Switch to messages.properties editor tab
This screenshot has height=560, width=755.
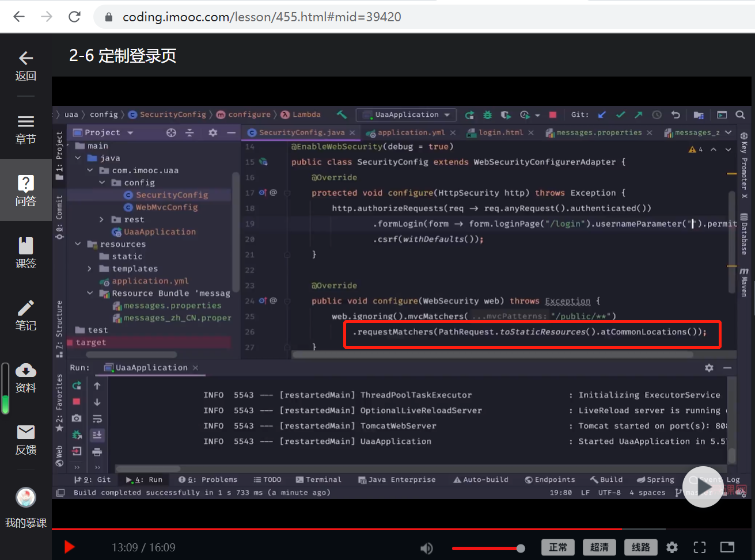point(598,132)
